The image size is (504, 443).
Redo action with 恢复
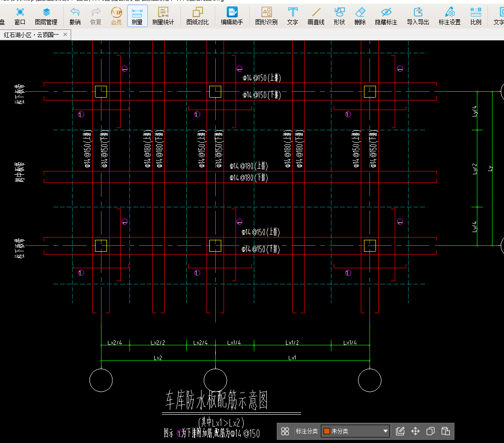pyautogui.click(x=96, y=17)
